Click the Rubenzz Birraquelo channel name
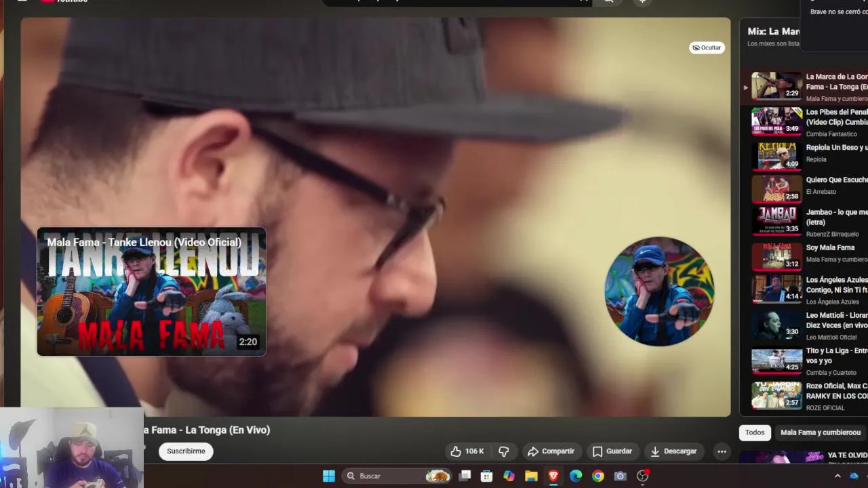 point(832,234)
